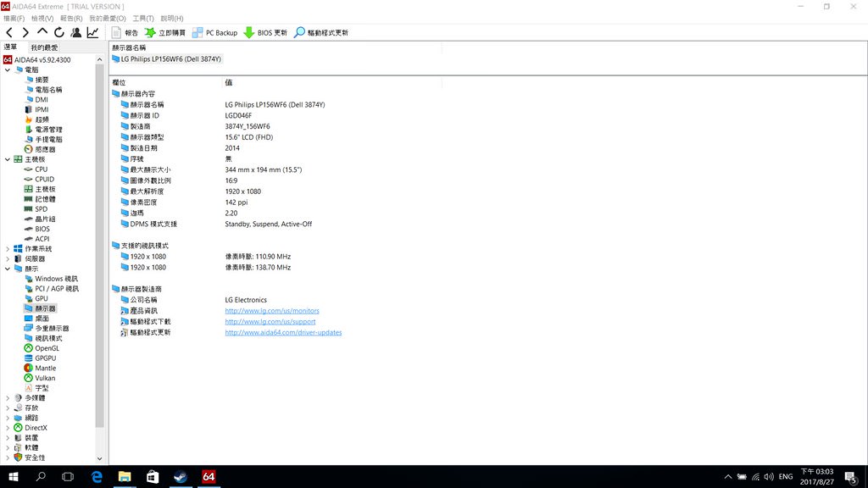Switch to the 我的最愛 sidebar tab
Screen dimensions: 868x488
click(x=44, y=47)
